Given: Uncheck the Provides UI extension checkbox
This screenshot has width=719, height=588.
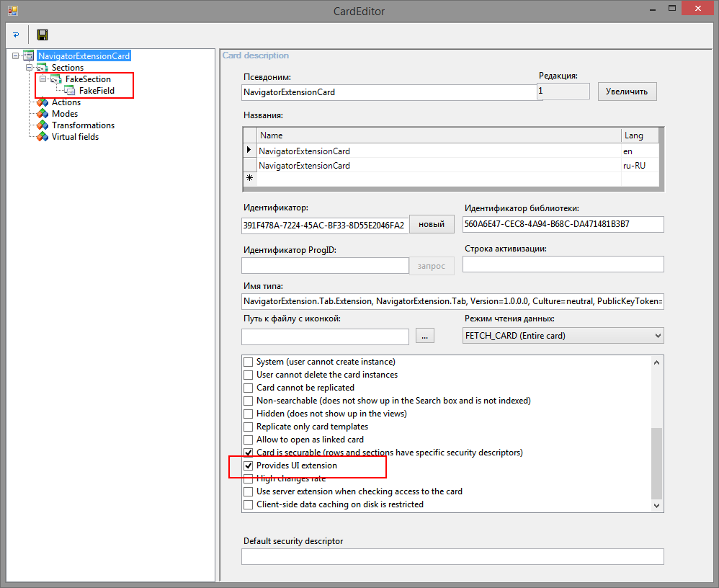Looking at the screenshot, I should [249, 465].
